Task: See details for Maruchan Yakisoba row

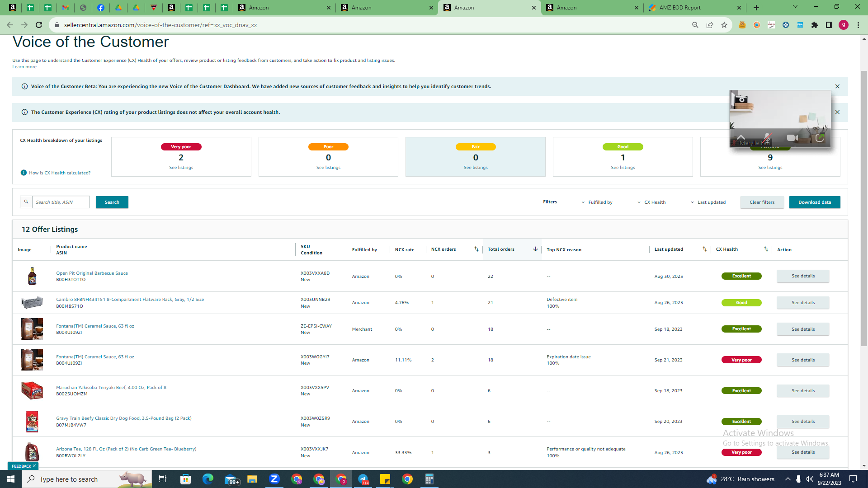Action: [x=803, y=391]
